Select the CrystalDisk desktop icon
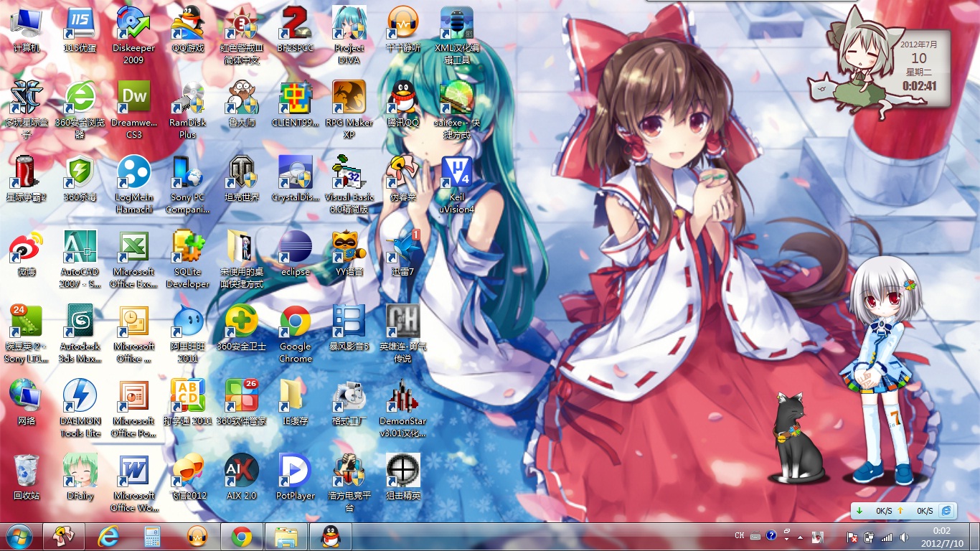980x551 pixels. tap(296, 178)
